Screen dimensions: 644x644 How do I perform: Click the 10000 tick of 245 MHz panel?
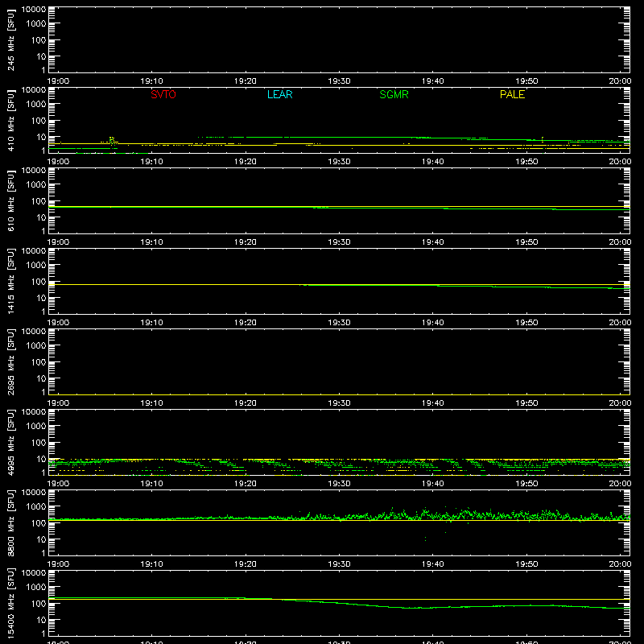point(34,10)
